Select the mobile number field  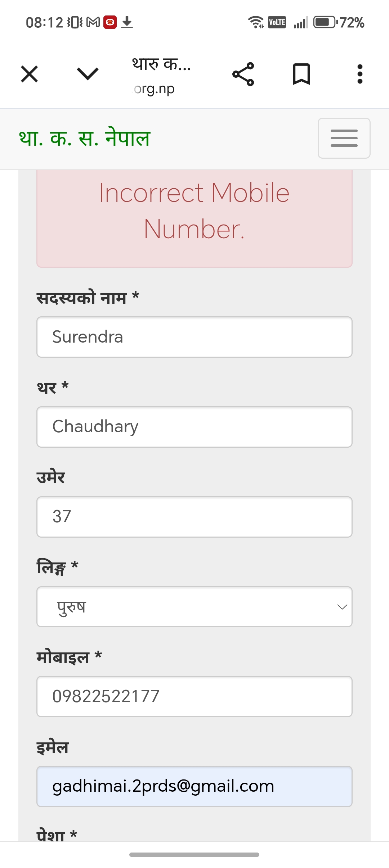click(194, 696)
